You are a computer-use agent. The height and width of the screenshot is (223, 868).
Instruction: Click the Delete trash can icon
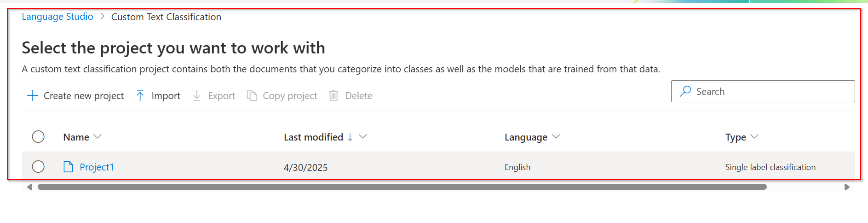[x=333, y=95]
